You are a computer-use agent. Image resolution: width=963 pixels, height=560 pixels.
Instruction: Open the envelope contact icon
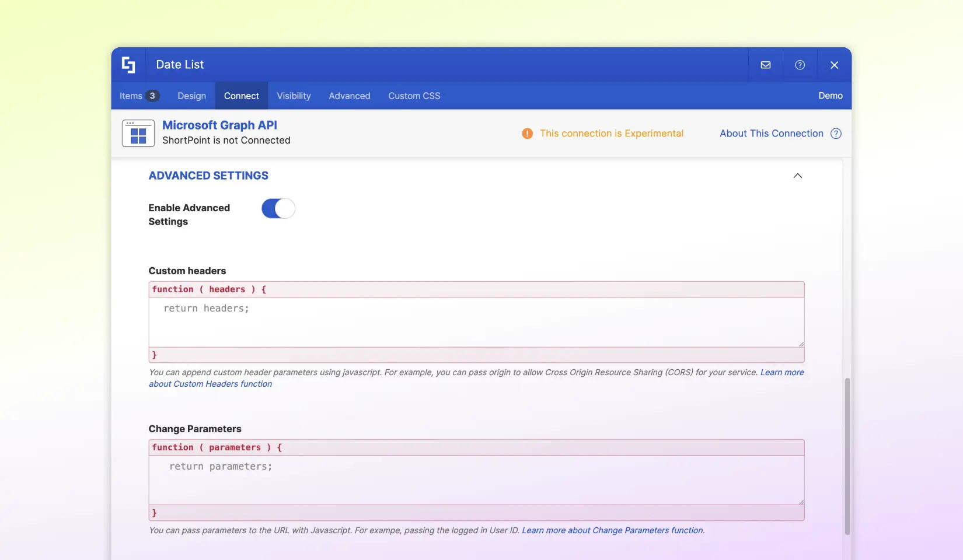pyautogui.click(x=766, y=65)
